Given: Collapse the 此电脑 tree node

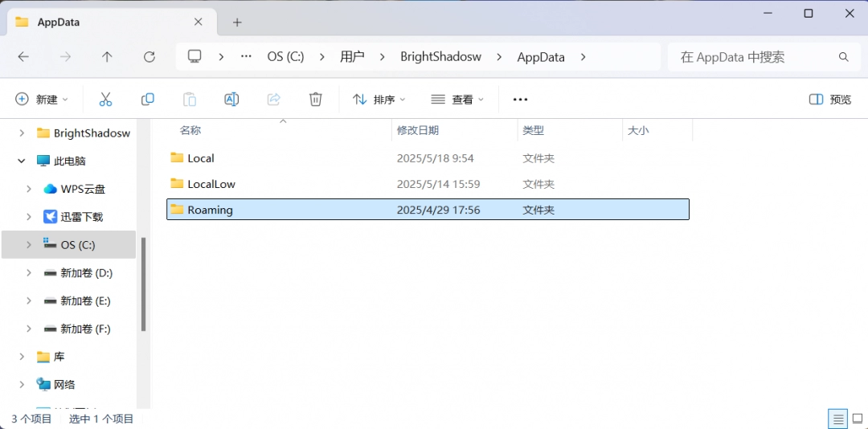Looking at the screenshot, I should click(x=22, y=161).
